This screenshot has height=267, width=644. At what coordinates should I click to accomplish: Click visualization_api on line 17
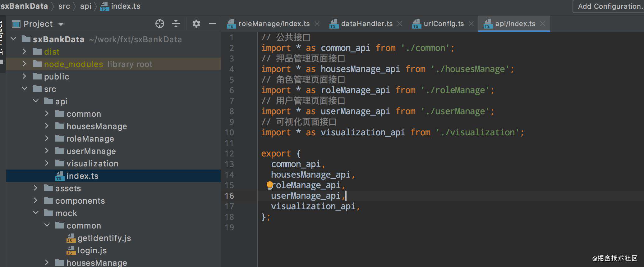[x=313, y=206]
